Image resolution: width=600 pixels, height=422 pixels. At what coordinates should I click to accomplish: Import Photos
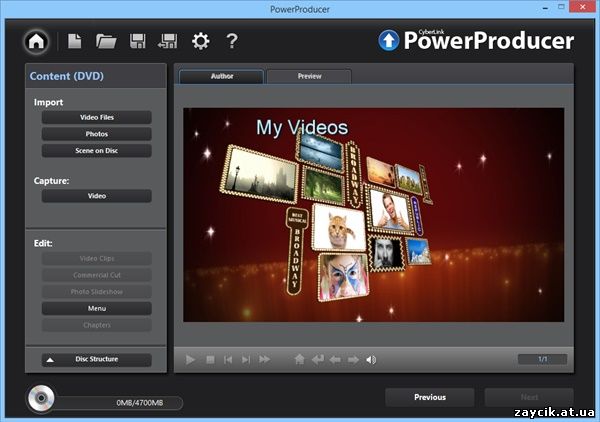[96, 134]
